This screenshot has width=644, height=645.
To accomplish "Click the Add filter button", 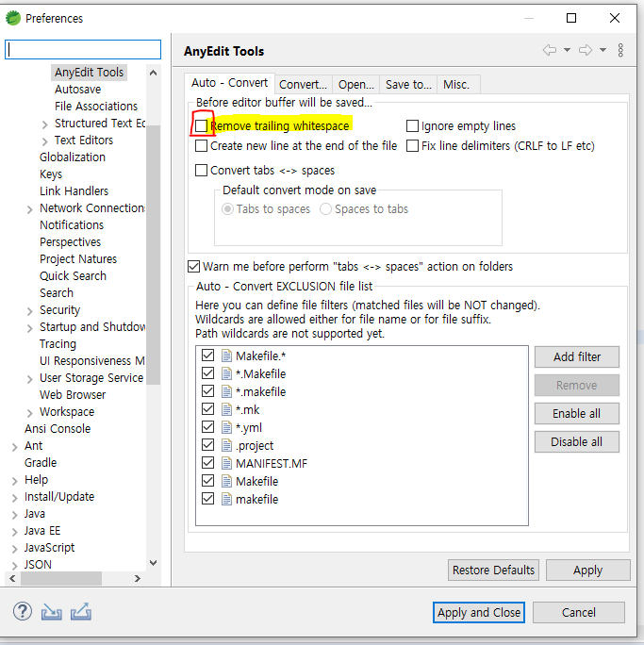I will click(x=576, y=356).
